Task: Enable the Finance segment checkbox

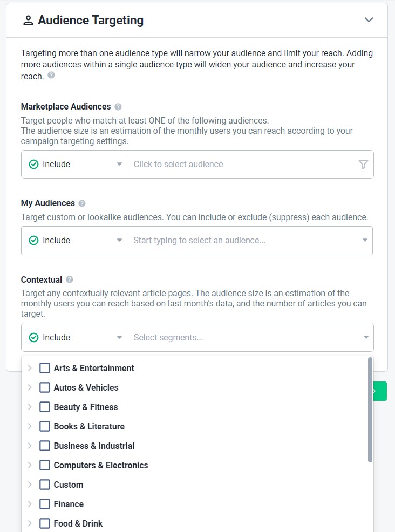Action: pos(45,504)
